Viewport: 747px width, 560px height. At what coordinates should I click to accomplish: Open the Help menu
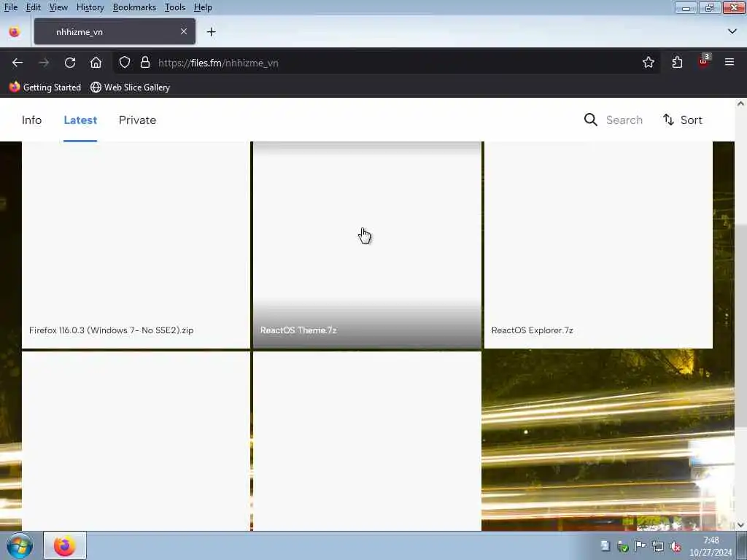pos(203,7)
